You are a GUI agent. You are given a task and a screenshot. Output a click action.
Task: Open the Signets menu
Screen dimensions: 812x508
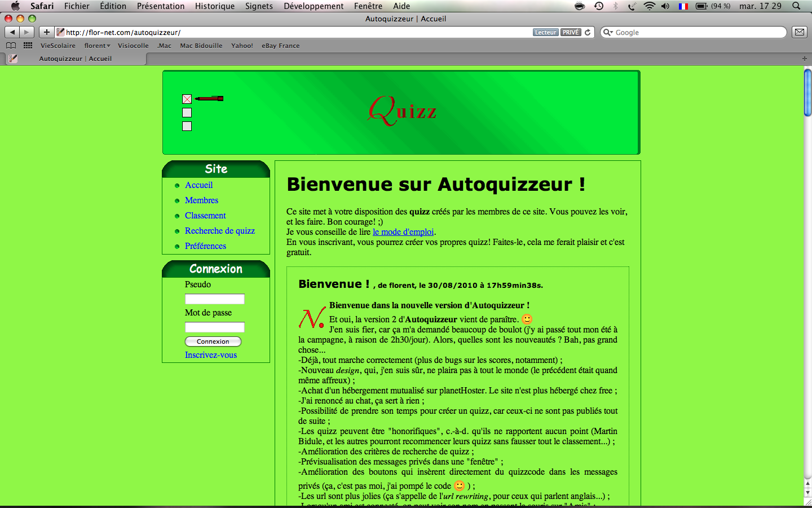[x=259, y=6]
